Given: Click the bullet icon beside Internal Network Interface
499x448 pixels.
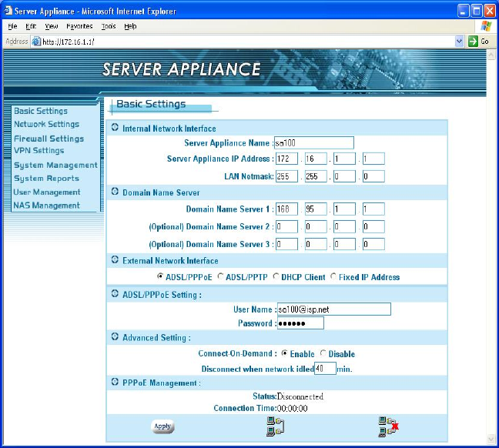Looking at the screenshot, I should tap(115, 128).
